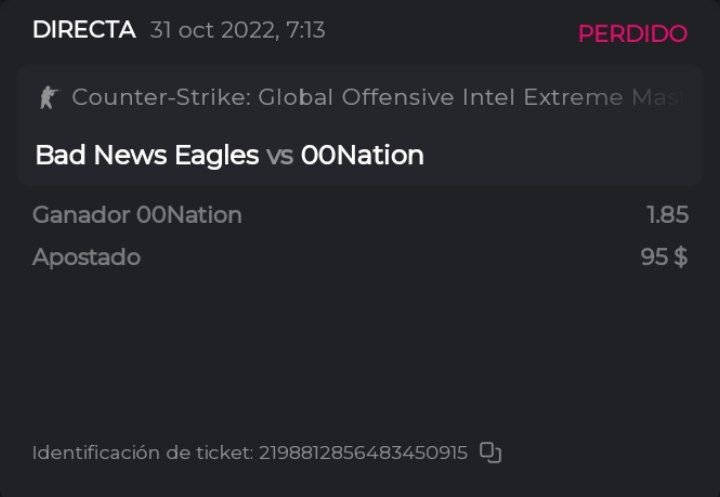Viewport: 720px width, 497px height.
Task: Copy the ticket ID with the copy icon
Action: tap(490, 453)
